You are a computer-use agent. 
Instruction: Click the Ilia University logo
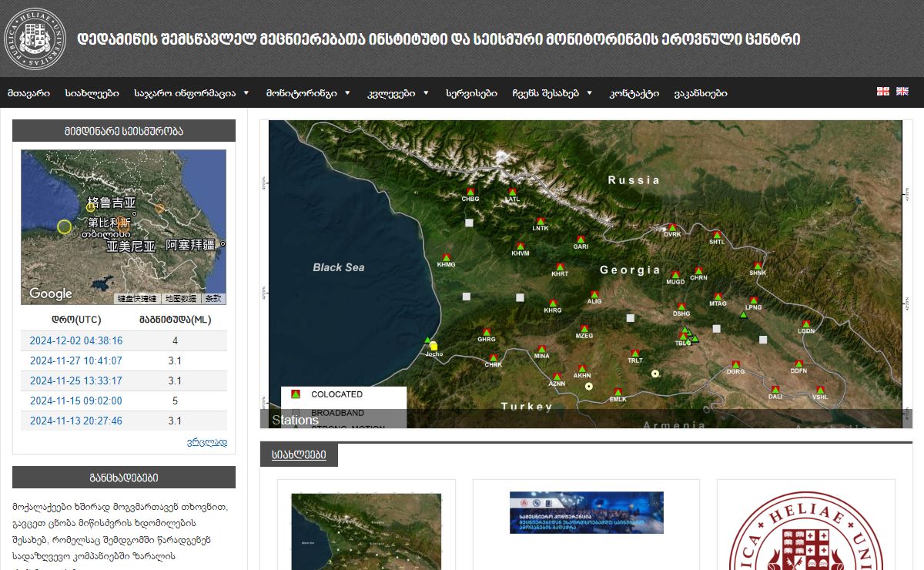coord(35,39)
